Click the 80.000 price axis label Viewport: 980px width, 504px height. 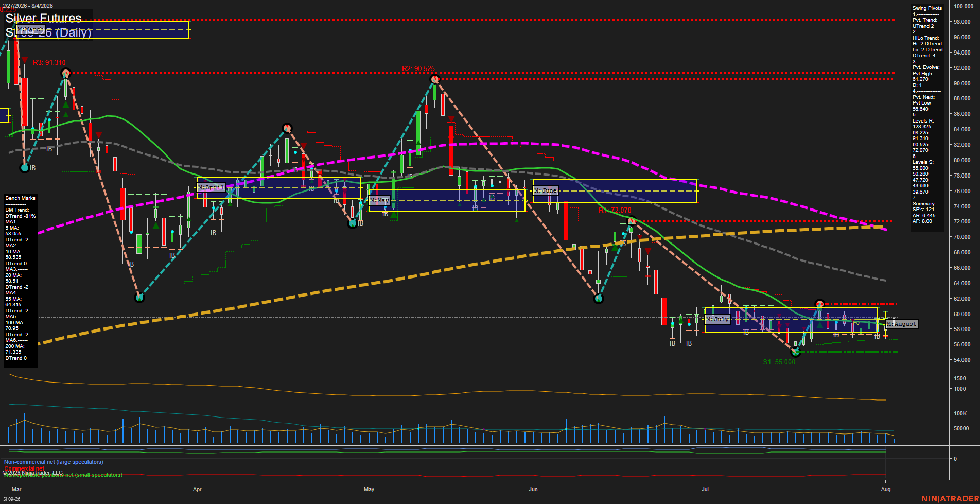click(962, 160)
